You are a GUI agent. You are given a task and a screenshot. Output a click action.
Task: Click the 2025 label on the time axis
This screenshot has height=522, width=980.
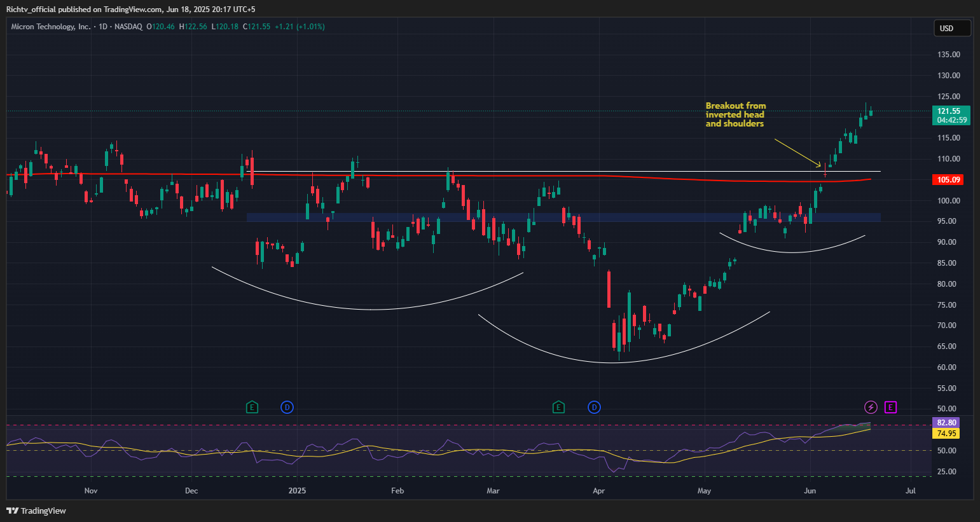(x=297, y=491)
